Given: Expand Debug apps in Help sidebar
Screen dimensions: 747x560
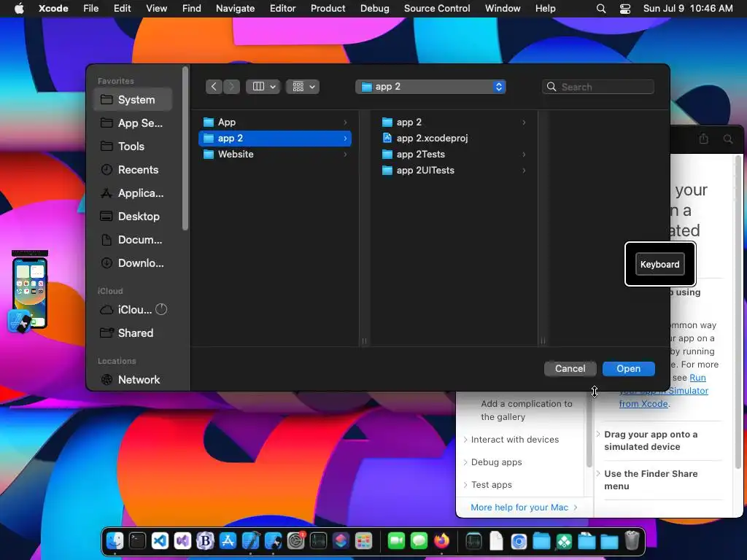Looking at the screenshot, I should (x=465, y=462).
